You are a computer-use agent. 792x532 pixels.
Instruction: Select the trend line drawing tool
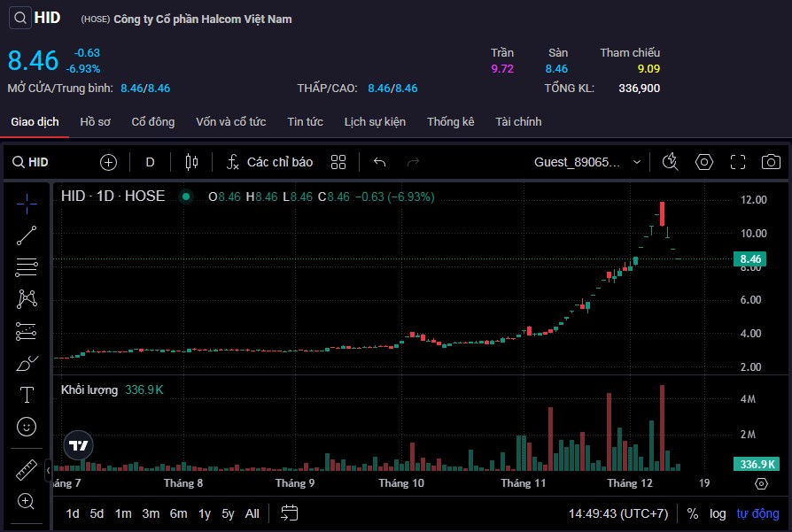[27, 235]
